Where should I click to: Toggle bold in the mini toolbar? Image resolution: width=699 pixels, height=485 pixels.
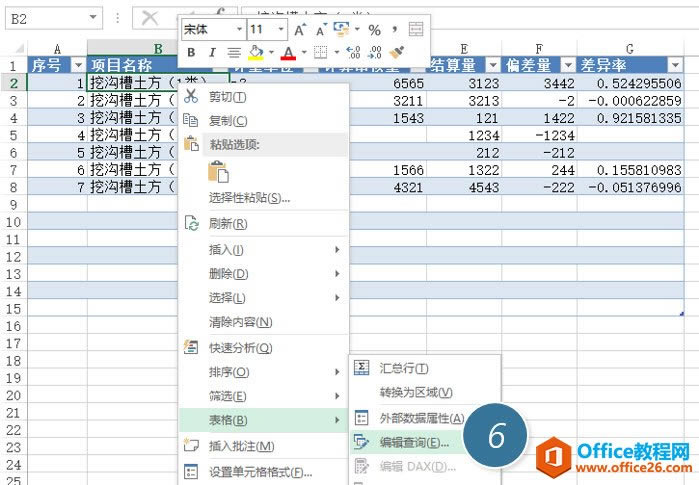(190, 52)
